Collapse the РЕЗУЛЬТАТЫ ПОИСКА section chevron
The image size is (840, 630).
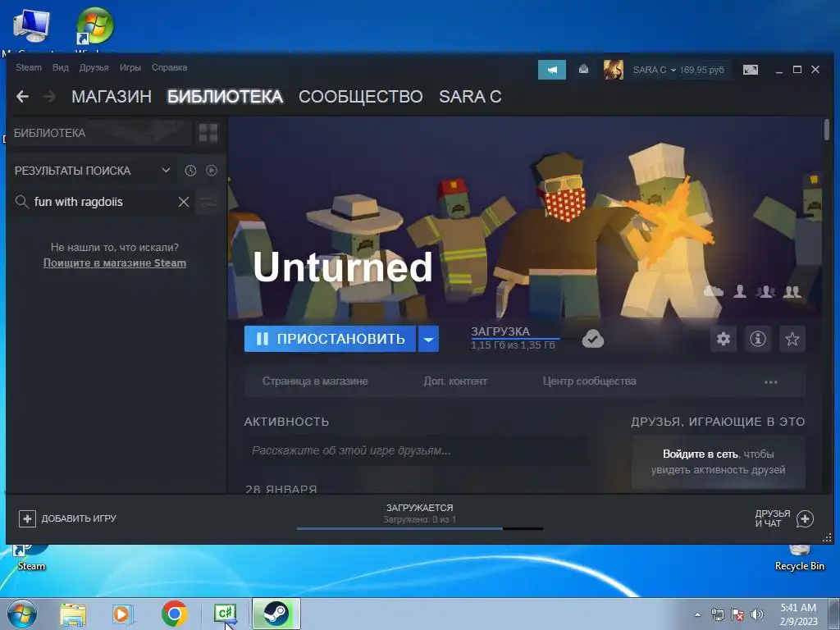(x=166, y=171)
